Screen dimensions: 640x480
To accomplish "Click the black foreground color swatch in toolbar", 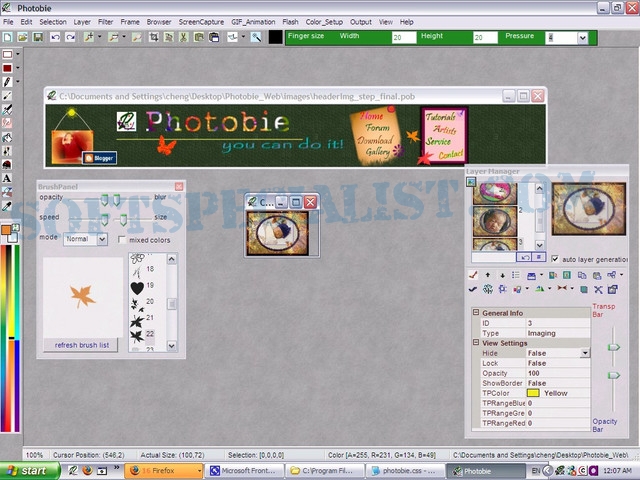I will click(x=276, y=38).
